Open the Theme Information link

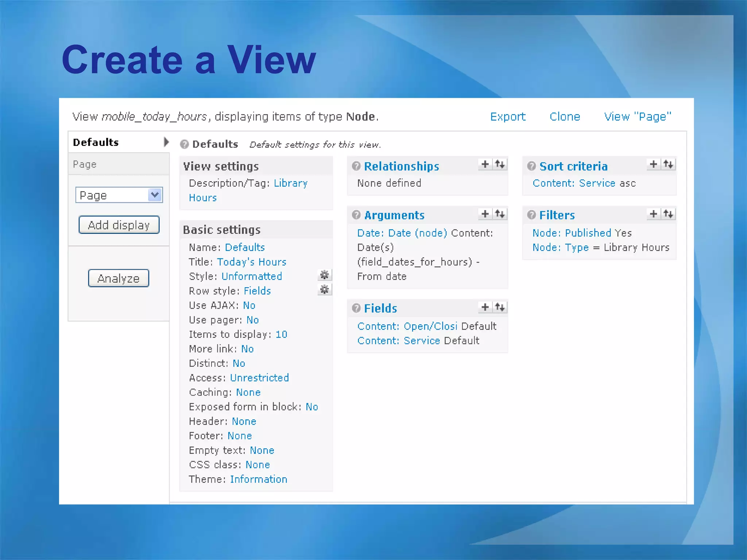click(x=259, y=479)
